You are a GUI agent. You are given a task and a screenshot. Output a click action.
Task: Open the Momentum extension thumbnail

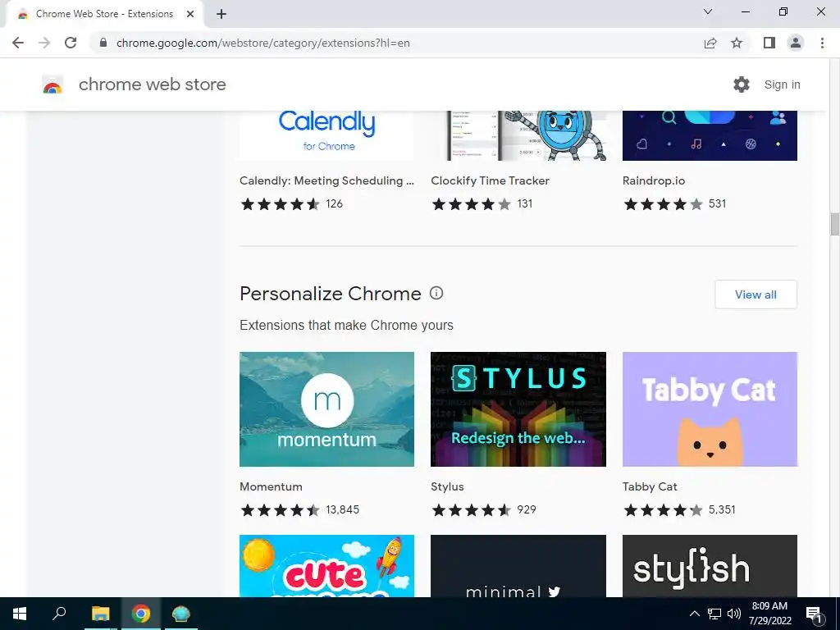326,409
